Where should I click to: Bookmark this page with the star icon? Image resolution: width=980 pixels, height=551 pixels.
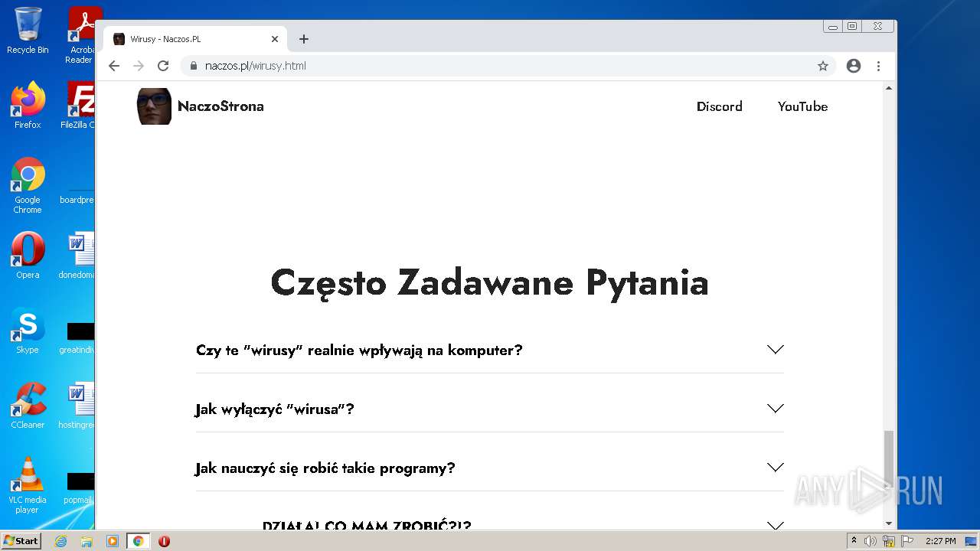click(823, 66)
